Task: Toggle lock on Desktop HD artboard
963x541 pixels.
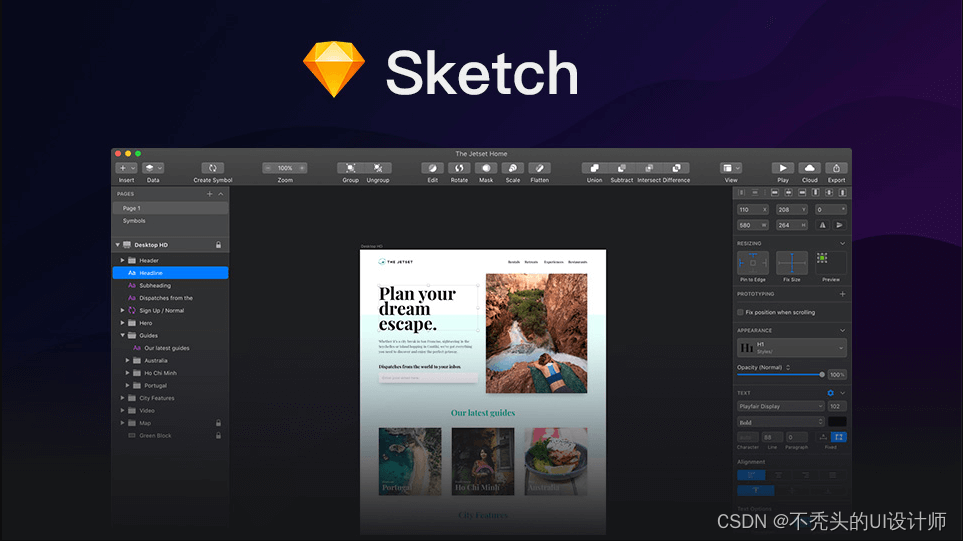Action: point(218,245)
